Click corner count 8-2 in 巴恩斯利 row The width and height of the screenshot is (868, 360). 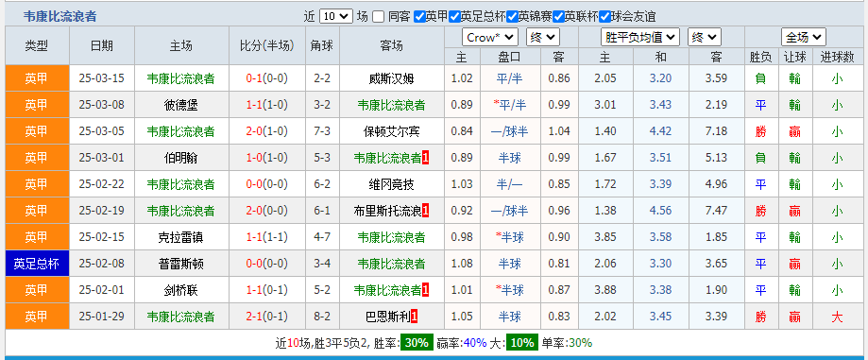click(322, 317)
